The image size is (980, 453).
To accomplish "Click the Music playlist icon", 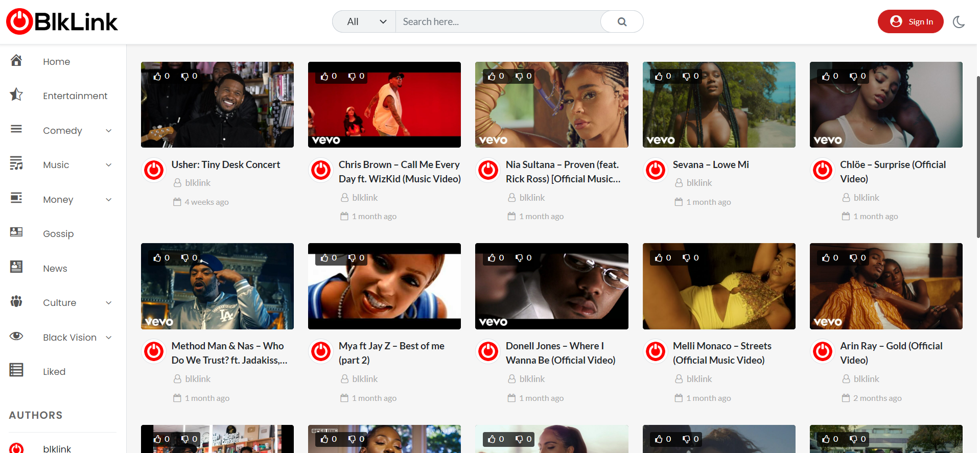I will click(16, 163).
